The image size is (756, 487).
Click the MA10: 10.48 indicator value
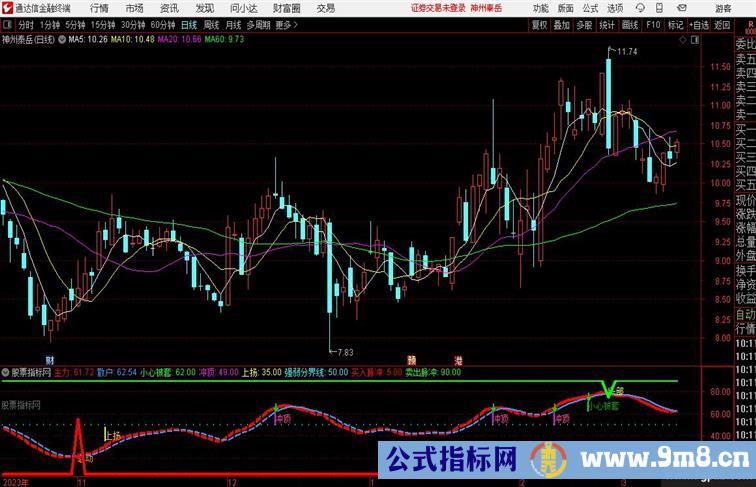[x=133, y=40]
